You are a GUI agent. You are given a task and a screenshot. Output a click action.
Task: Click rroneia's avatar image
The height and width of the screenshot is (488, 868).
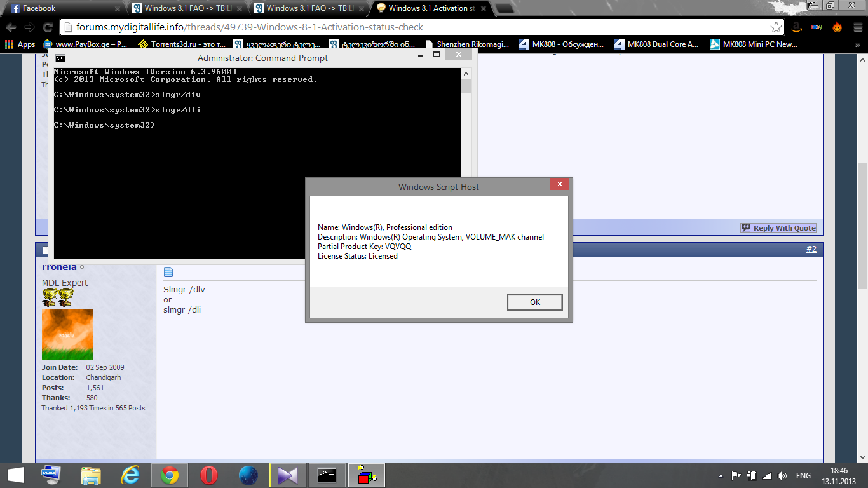click(x=67, y=335)
